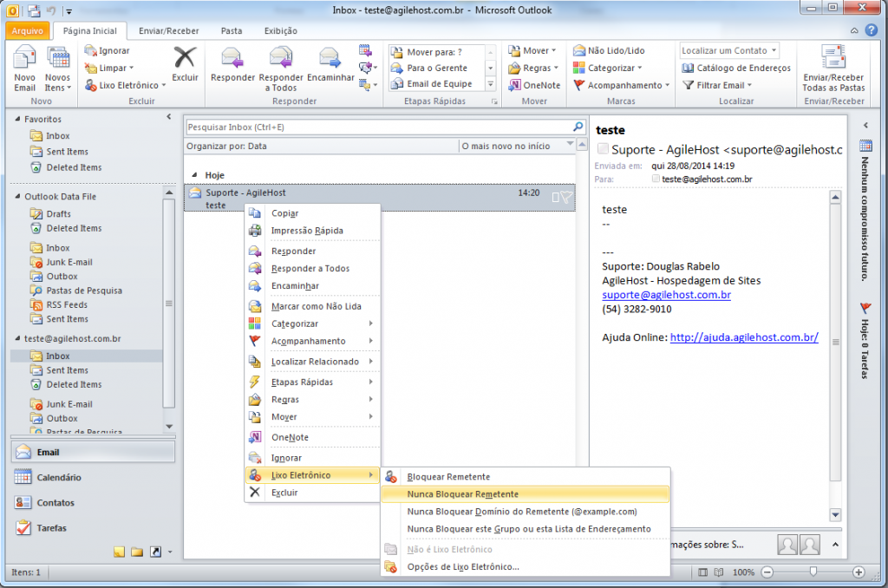888x588 pixels.
Task: Switch to the Enviar/Receber tab
Action: [169, 30]
